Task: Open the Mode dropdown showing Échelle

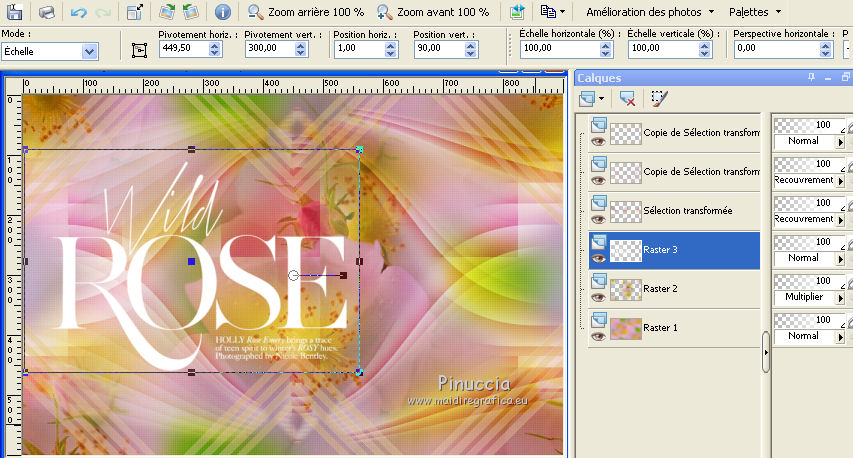Action: coord(50,52)
